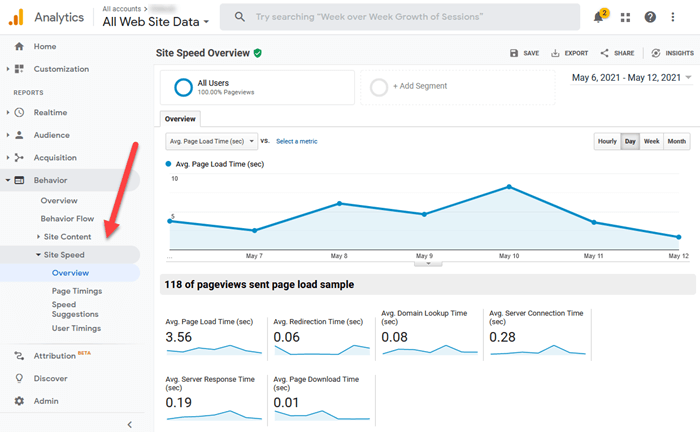Click the Insights icon
The width and height of the screenshot is (700, 432).
click(655, 53)
